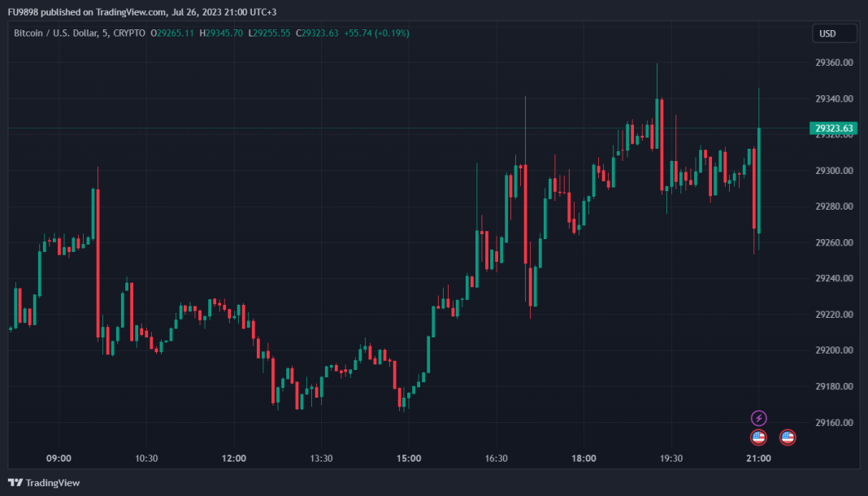This screenshot has height=496, width=868.
Task: Click the 09:00 time axis label
Action: 59,459
